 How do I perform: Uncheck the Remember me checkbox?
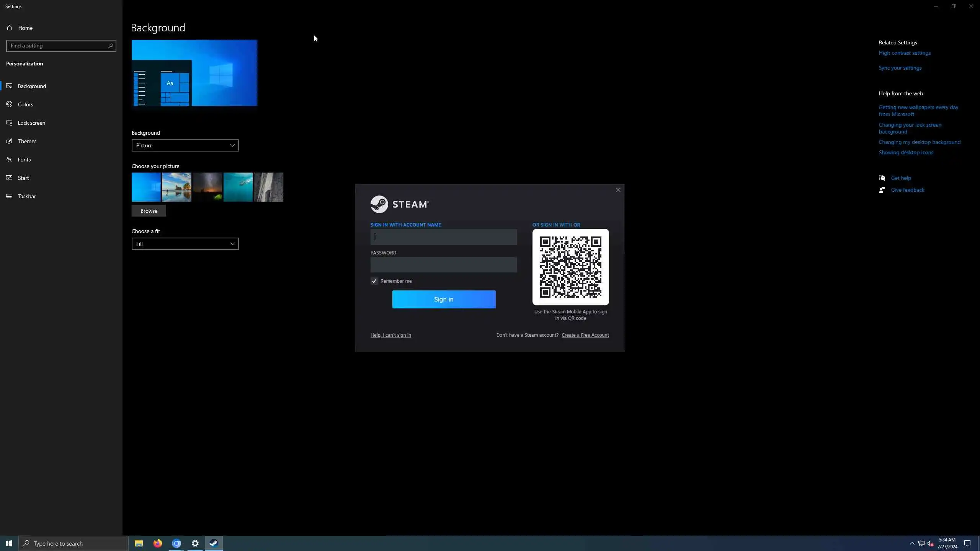(x=374, y=281)
